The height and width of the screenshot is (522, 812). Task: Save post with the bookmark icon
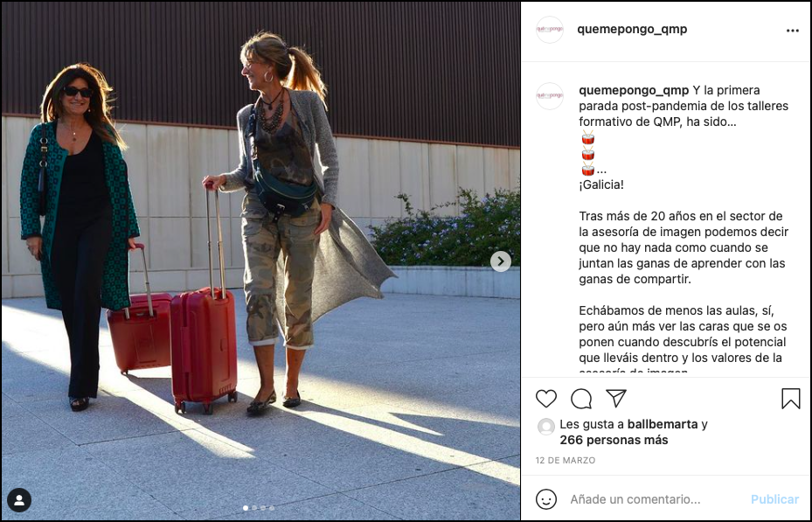pyautogui.click(x=791, y=399)
